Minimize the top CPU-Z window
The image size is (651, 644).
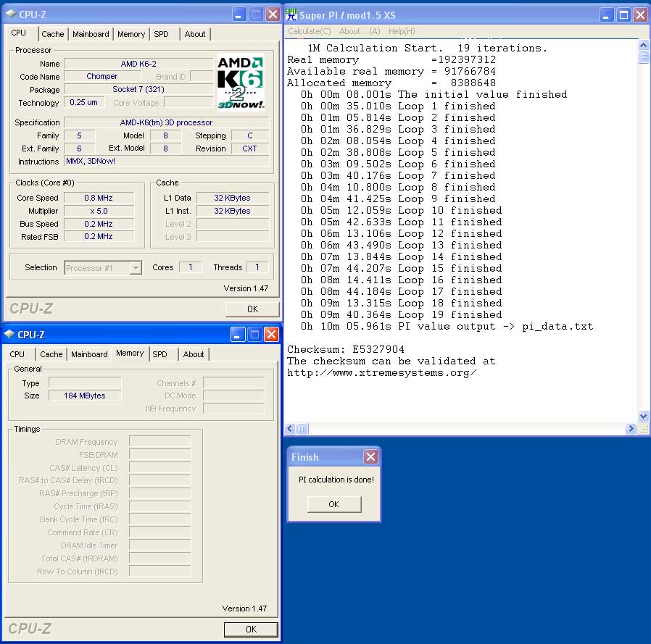click(x=239, y=14)
